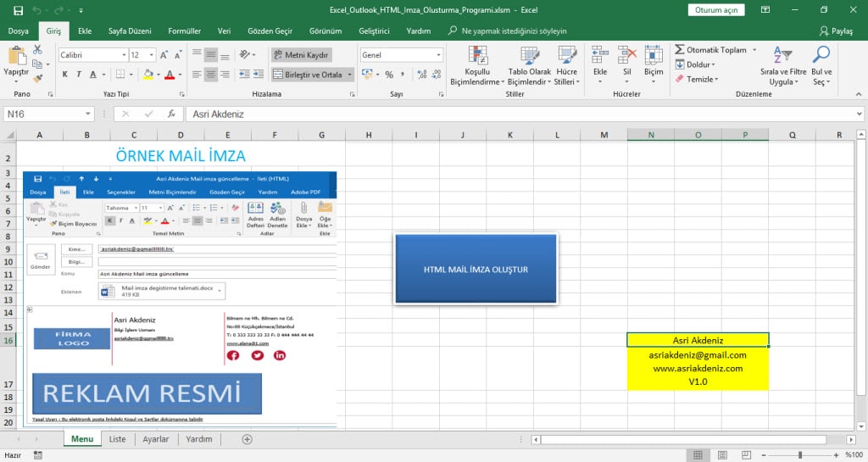The width and height of the screenshot is (868, 462).
Task: Click the Otomatik Toplam AutoSum button
Action: (711, 50)
